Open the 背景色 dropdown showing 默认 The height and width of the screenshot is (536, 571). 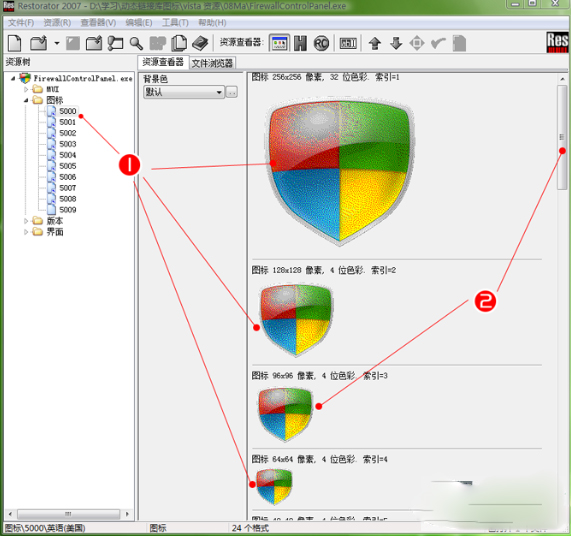pos(184,92)
